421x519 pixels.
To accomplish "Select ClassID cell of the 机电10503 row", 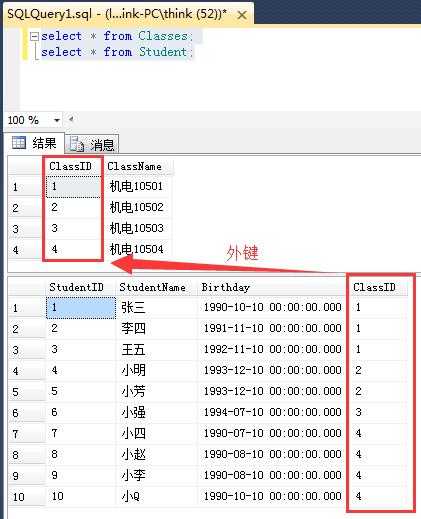I will (73, 228).
